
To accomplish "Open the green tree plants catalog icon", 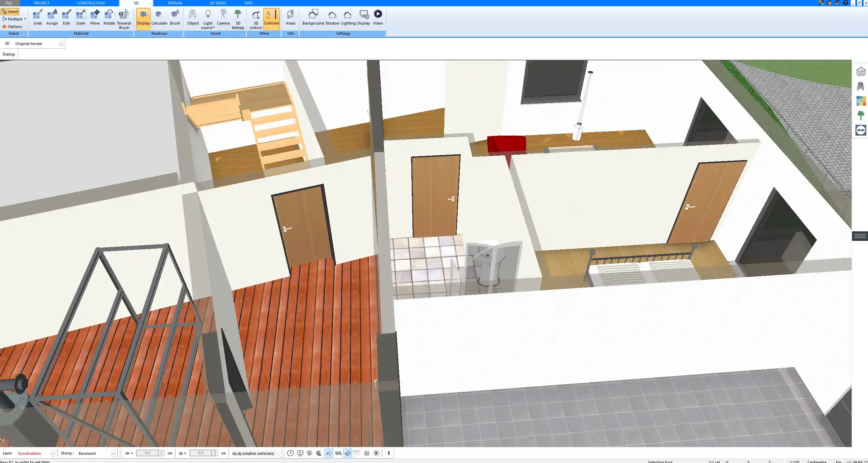I will 861,115.
